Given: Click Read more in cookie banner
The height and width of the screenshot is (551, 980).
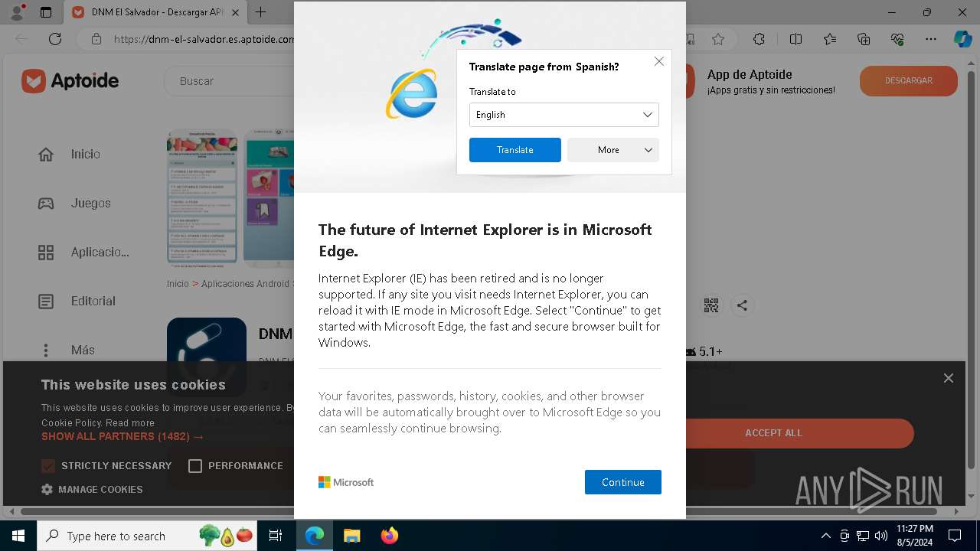Looking at the screenshot, I should point(130,422).
